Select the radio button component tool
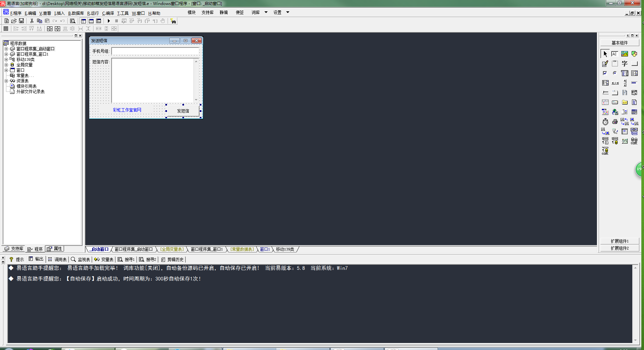644x350 pixels. (615, 73)
